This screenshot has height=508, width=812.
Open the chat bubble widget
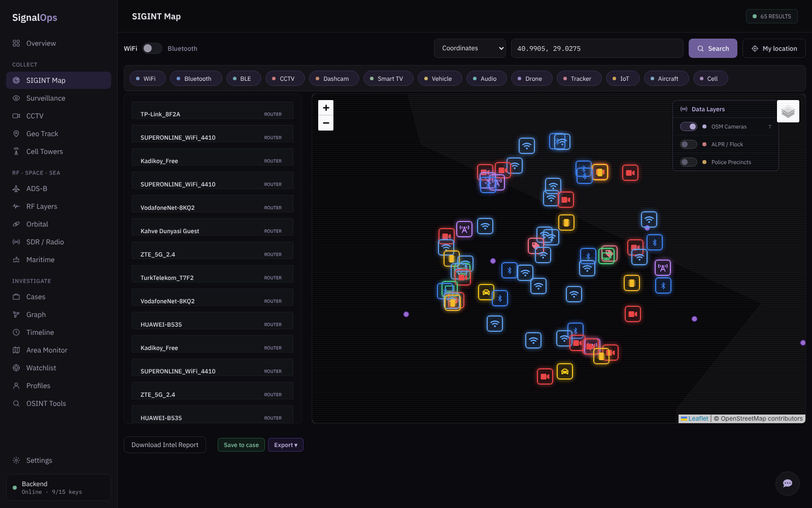pos(788,484)
